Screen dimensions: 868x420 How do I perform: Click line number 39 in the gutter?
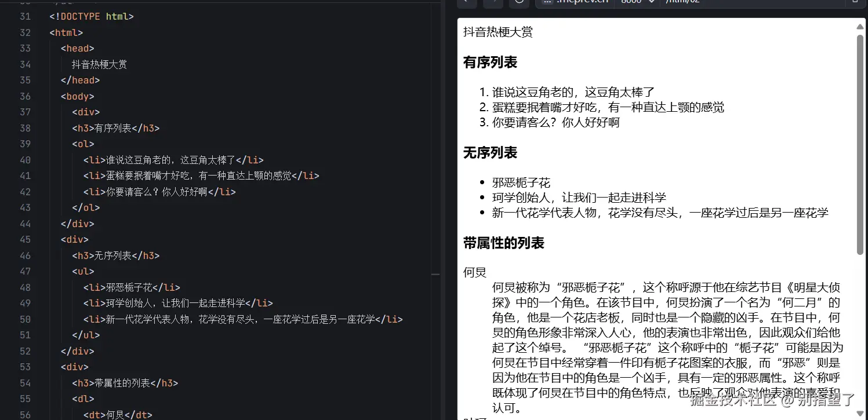(x=25, y=144)
